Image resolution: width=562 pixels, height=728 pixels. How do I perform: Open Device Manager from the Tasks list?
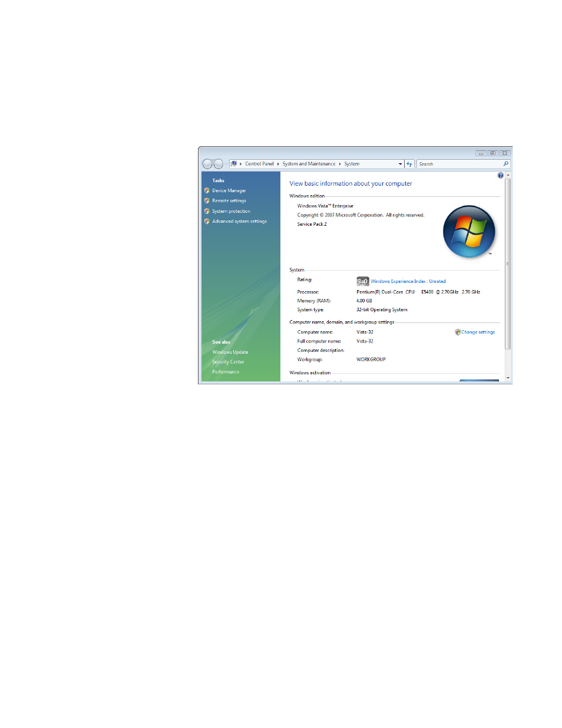pos(229,191)
